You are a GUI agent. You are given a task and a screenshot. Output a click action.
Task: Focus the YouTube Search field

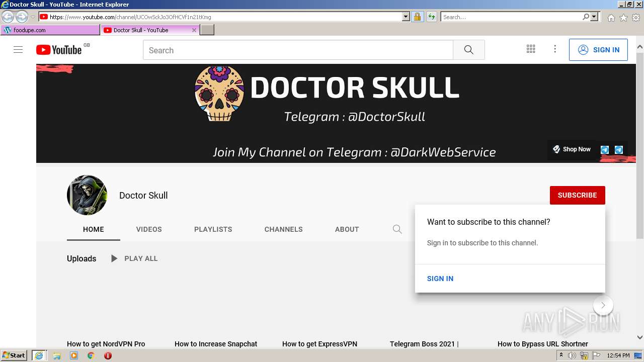pos(298,50)
